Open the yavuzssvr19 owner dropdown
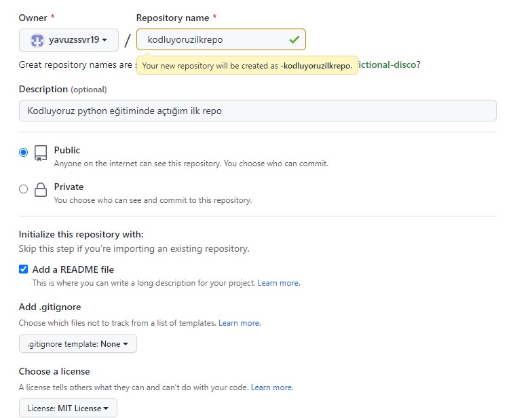 tap(69, 40)
